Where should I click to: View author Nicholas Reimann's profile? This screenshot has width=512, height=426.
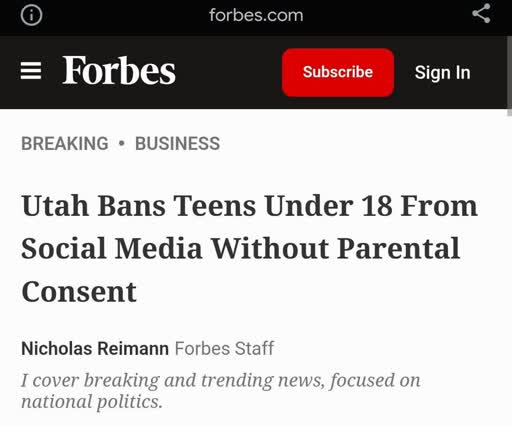[x=95, y=349]
